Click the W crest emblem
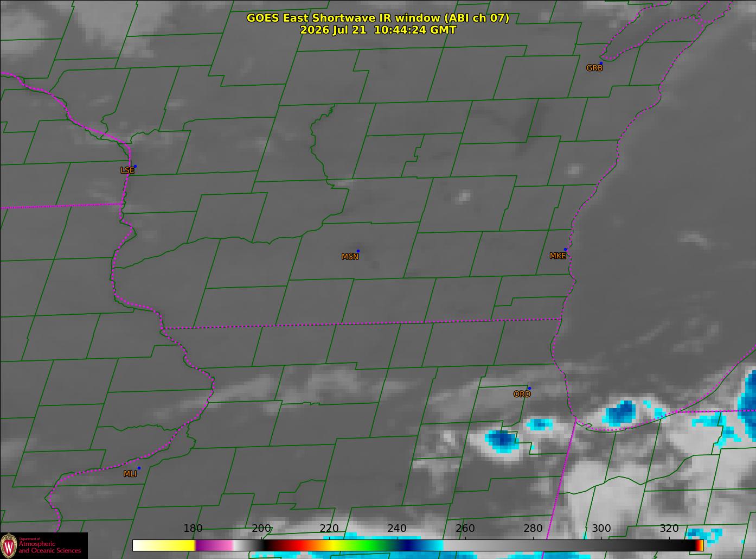756x559 pixels. coord(9,545)
